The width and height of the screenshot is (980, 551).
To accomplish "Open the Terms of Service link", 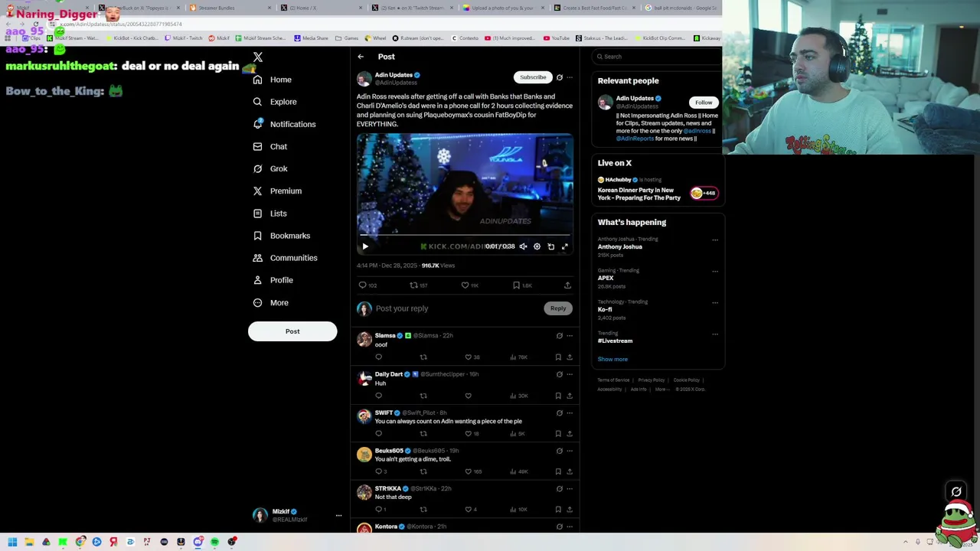I will coord(613,380).
